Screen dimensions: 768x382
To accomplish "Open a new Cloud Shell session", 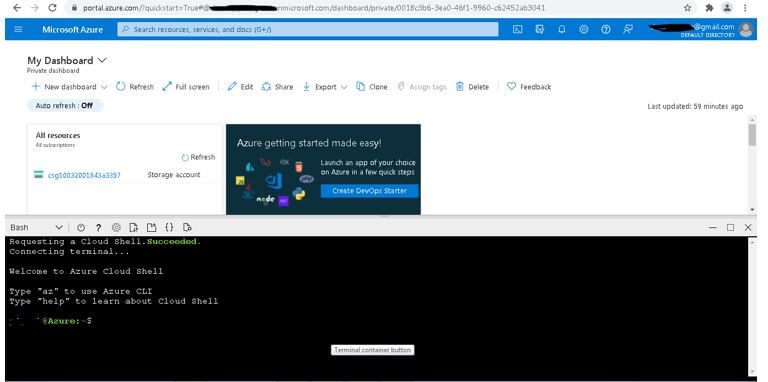I will (151, 227).
